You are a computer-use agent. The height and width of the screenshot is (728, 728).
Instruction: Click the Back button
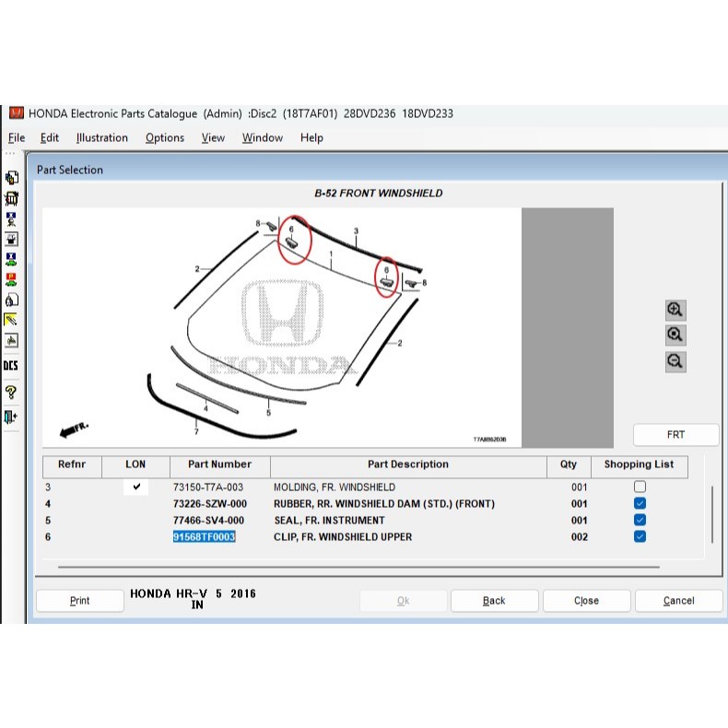[494, 601]
